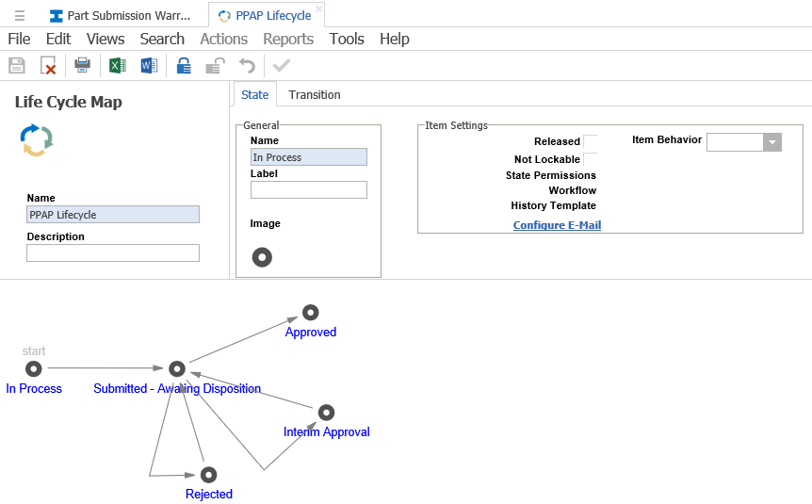Screen dimensions: 812x504
Task: Export to Excel using the toolbar icon
Action: click(118, 66)
